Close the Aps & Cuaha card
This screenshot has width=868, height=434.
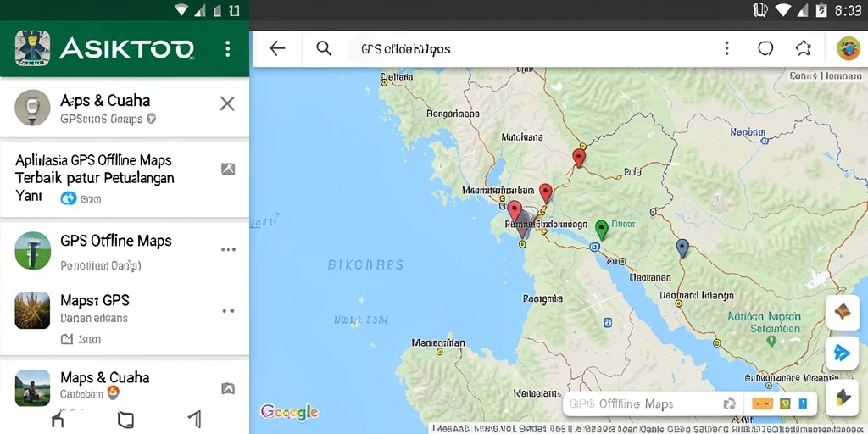(227, 103)
